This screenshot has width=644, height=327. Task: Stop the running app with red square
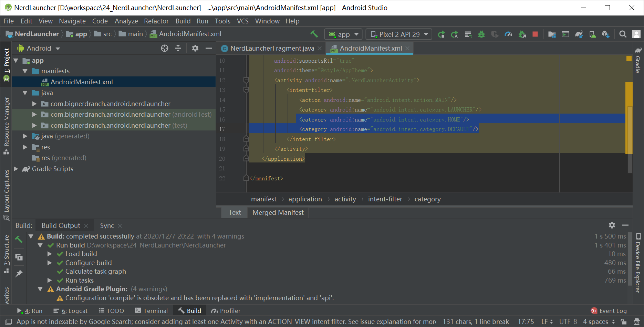click(x=535, y=34)
